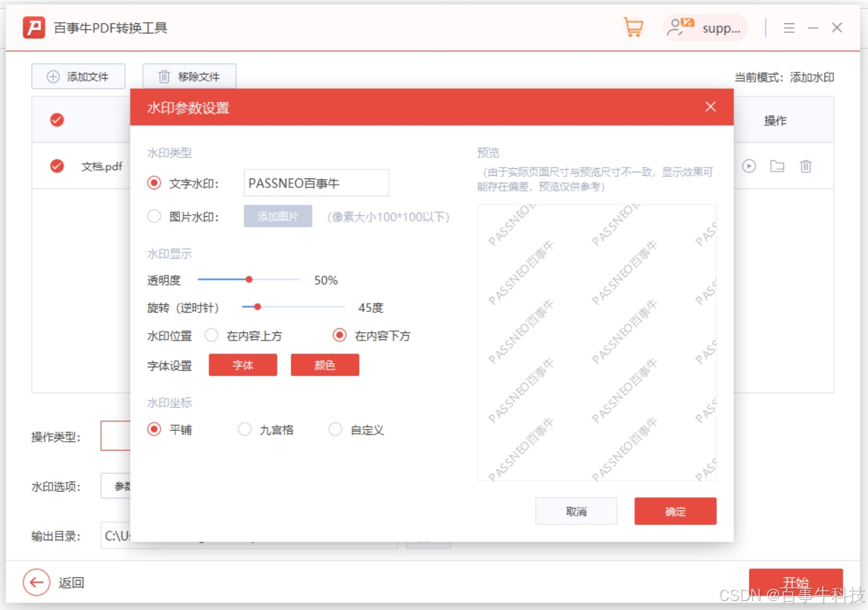Click the watermark text input field
Screen dimensions: 868x610
(x=316, y=183)
